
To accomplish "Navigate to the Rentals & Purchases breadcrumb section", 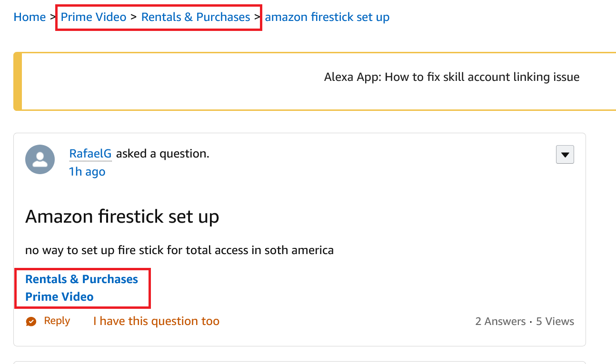I will pos(196,17).
